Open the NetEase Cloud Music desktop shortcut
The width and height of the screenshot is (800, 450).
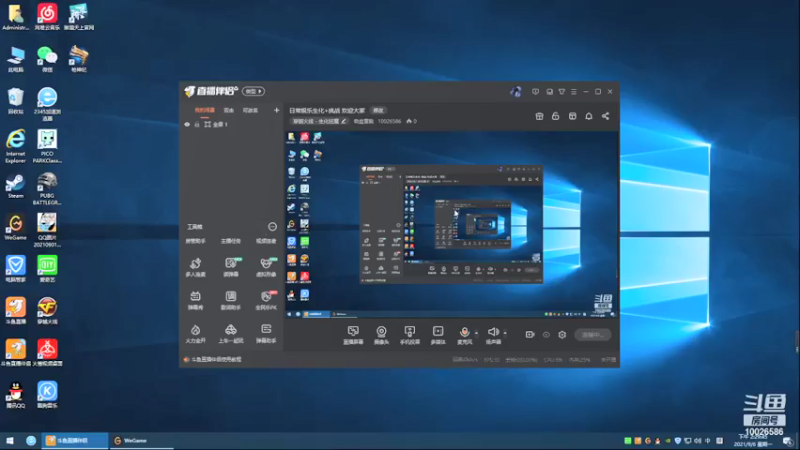pyautogui.click(x=47, y=17)
